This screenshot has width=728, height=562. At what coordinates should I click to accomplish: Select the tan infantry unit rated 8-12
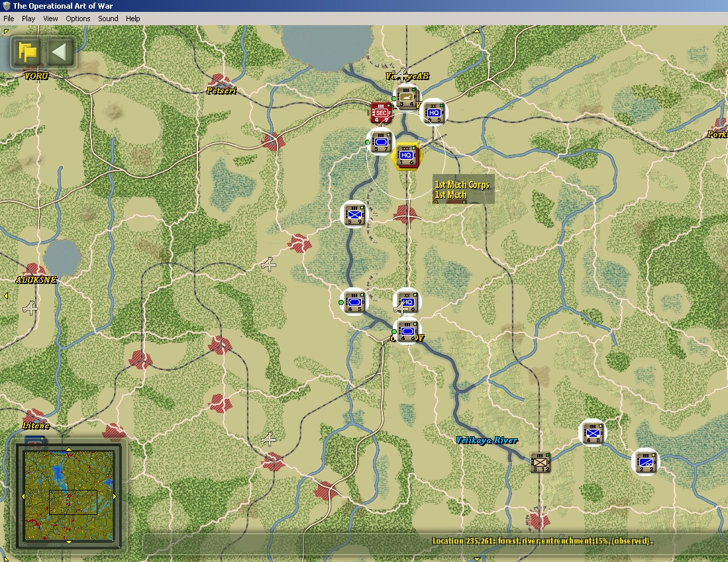pos(540,463)
